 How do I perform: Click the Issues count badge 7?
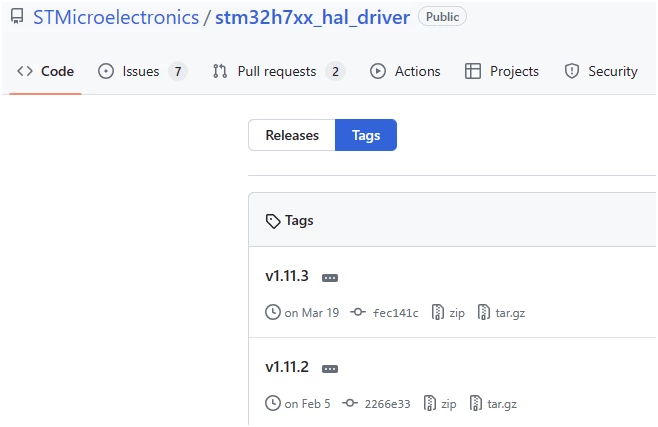click(178, 71)
